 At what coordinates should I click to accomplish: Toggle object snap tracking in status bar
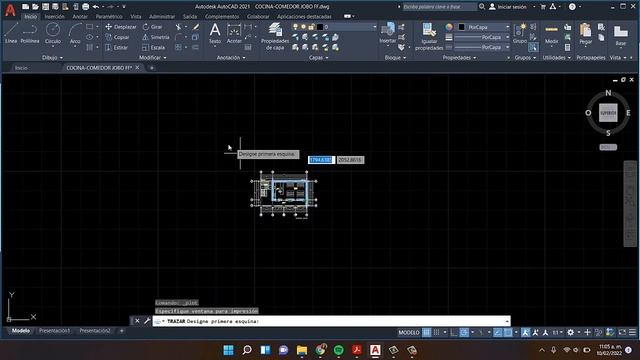pos(497,332)
